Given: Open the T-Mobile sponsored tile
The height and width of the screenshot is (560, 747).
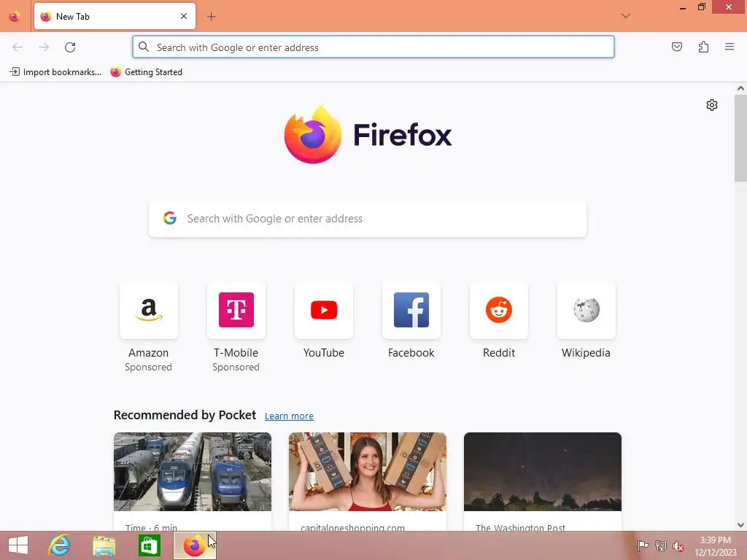Looking at the screenshot, I should click(236, 311).
